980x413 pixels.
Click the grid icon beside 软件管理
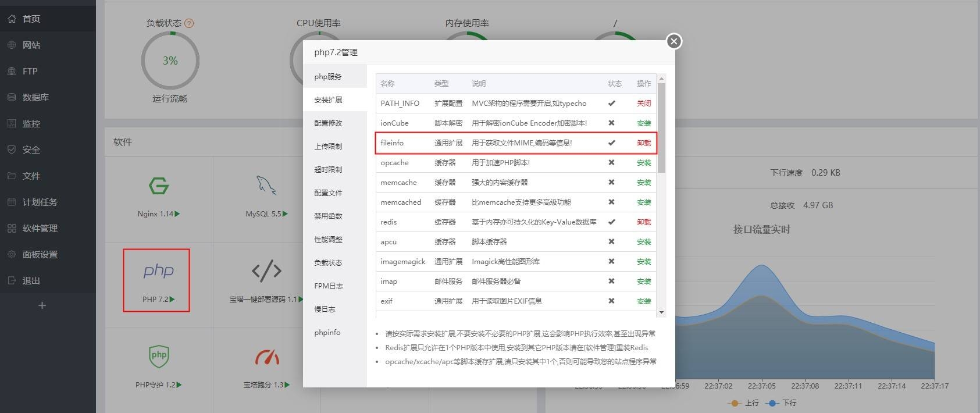coord(12,228)
